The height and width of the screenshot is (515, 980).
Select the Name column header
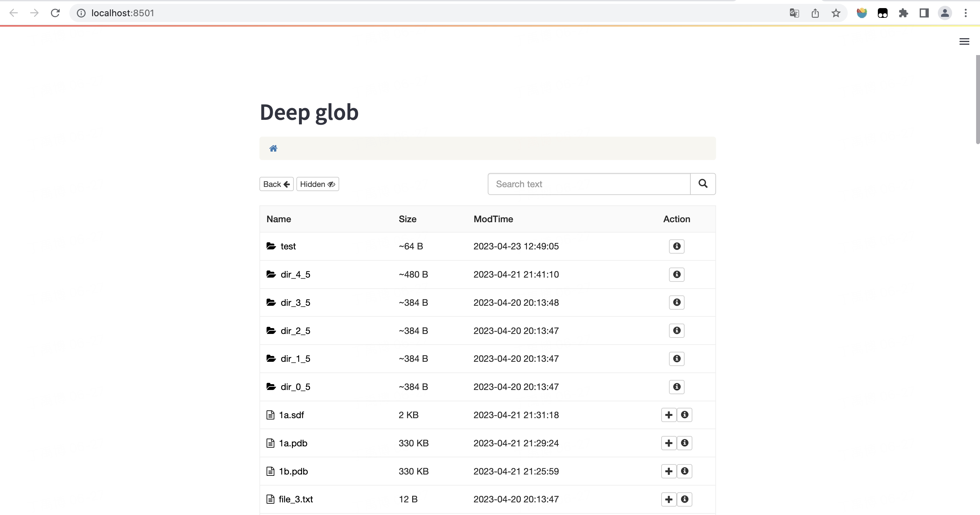click(x=279, y=219)
